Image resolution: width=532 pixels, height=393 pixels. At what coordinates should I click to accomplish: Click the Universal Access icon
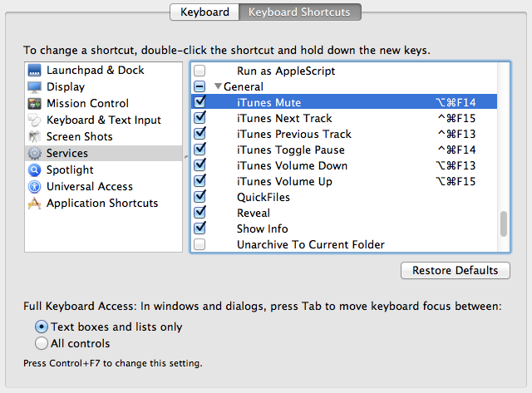coord(35,186)
